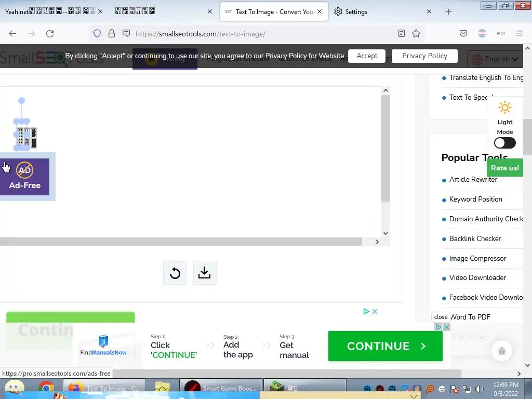The width and height of the screenshot is (532, 399).
Task: Click the page scrollbar up arrow
Action: coord(527,48)
